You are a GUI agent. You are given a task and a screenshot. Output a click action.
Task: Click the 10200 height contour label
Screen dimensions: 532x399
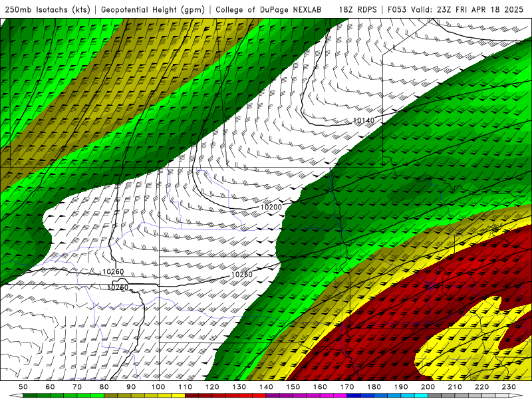[x=271, y=207]
